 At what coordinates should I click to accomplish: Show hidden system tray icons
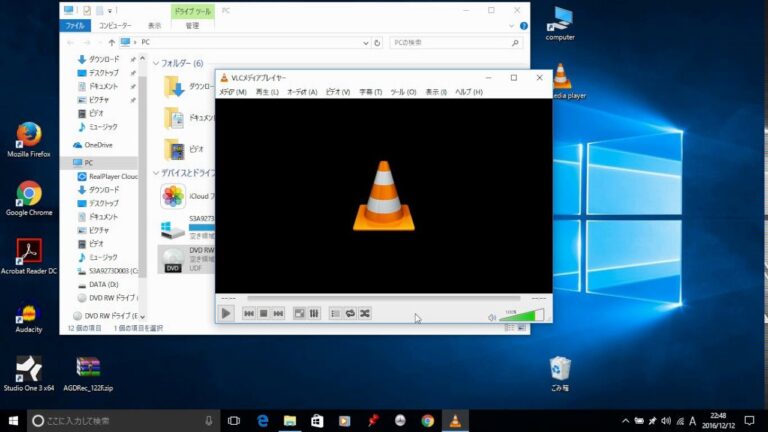(625, 421)
